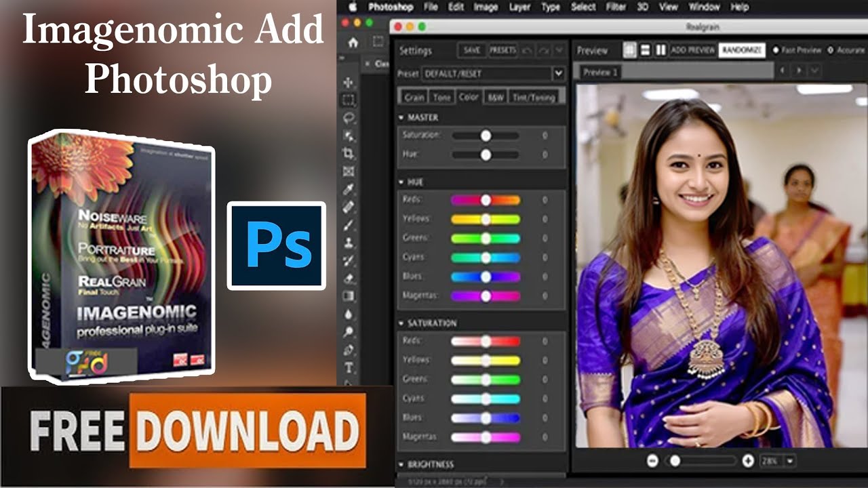Viewport: 868px width, 488px height.
Task: Select the Dodge tool
Action: click(349, 332)
